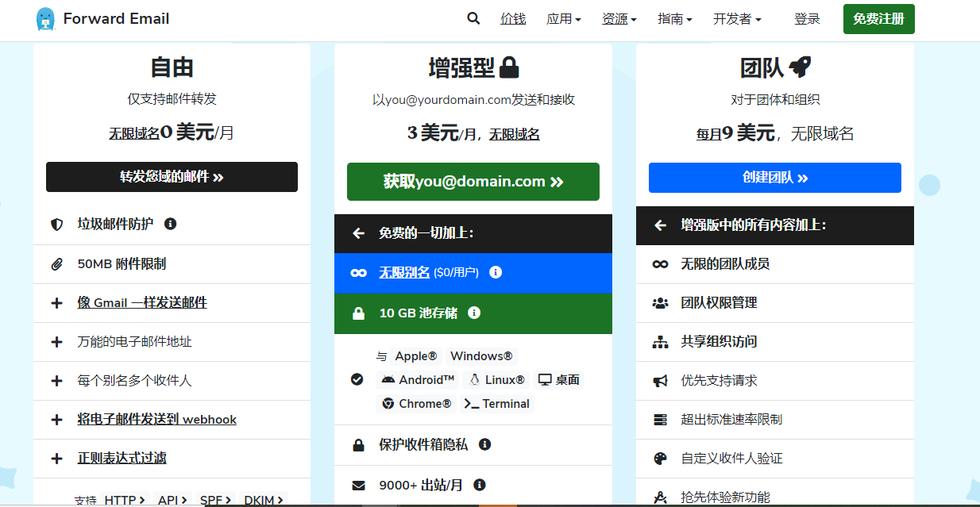The width and height of the screenshot is (980, 507).
Task: Click info icon beside 9000+ 出站/月
Action: coord(479,484)
